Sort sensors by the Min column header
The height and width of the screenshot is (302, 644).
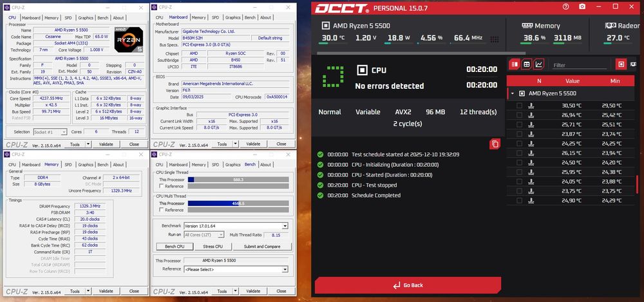coord(615,81)
